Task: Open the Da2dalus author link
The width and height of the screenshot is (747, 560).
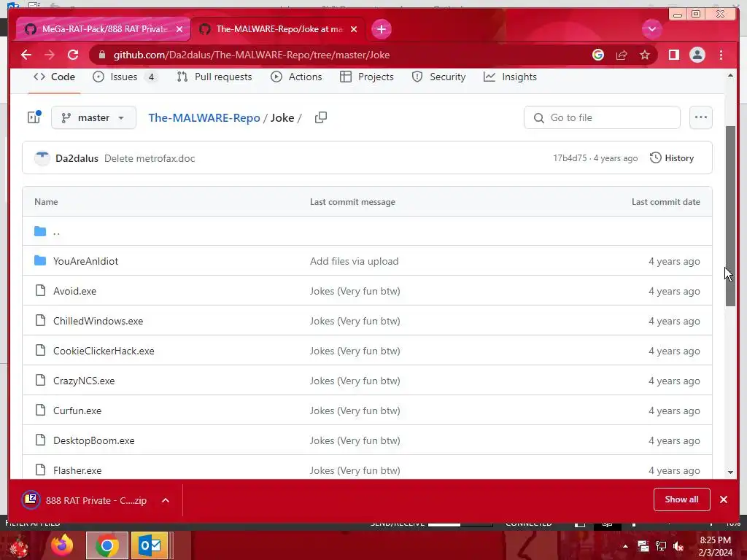Action: coord(77,158)
